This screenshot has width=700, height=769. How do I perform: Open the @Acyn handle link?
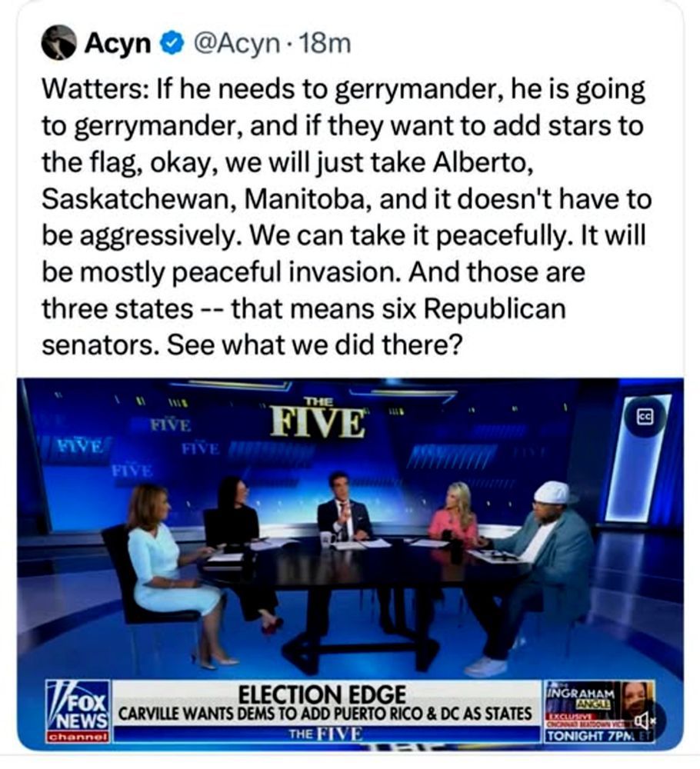(236, 44)
